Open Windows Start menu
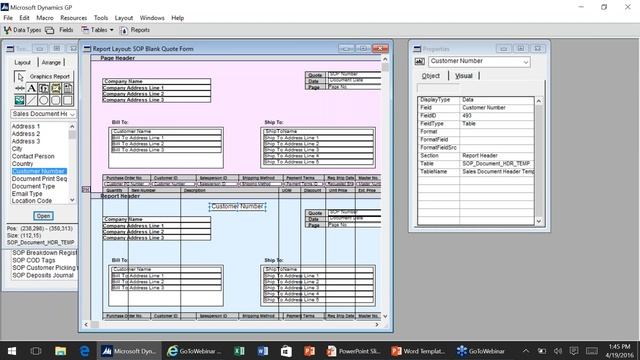This screenshot has width=640, height=360. (12, 351)
